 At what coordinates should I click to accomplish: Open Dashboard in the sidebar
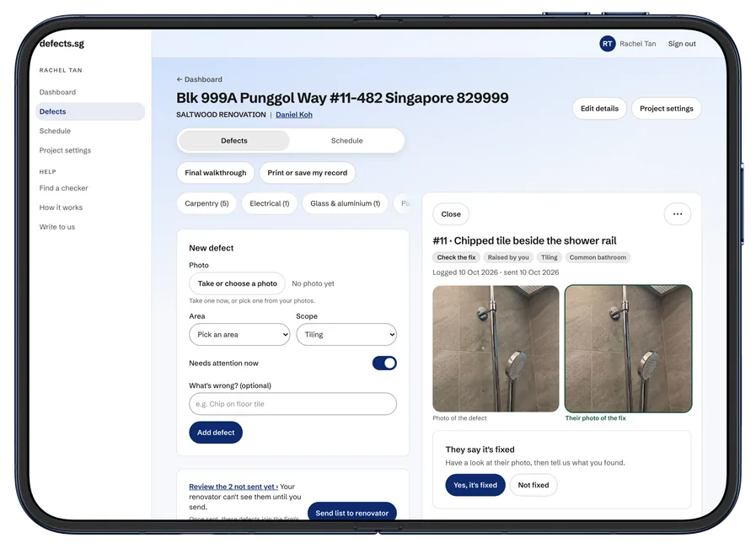click(57, 92)
